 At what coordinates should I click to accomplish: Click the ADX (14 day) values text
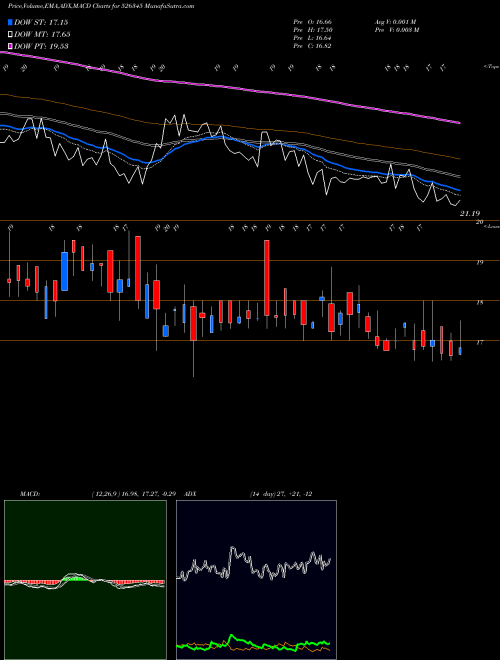(281, 494)
